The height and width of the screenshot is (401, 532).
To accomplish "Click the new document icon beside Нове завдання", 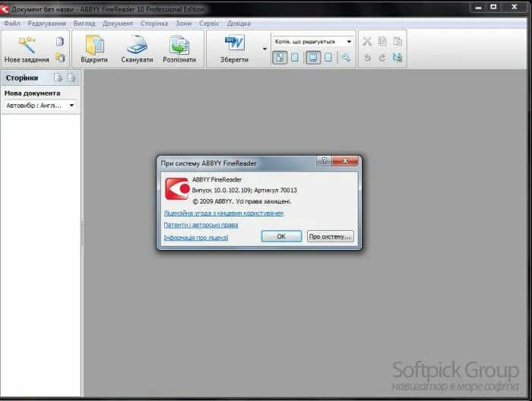I will click(60, 41).
